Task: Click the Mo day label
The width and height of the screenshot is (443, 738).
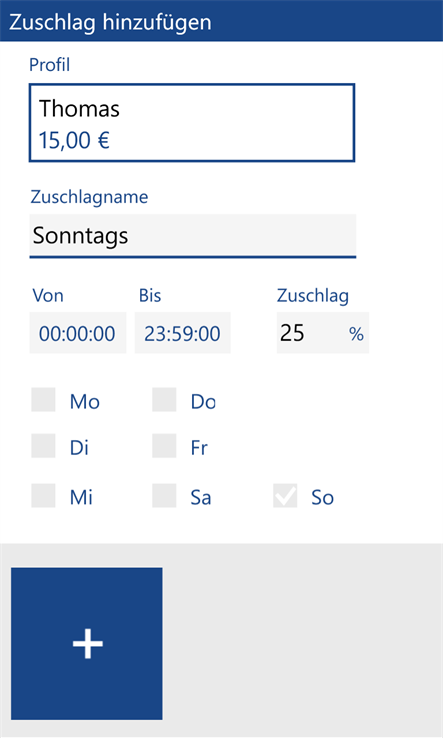Action: pos(85,401)
